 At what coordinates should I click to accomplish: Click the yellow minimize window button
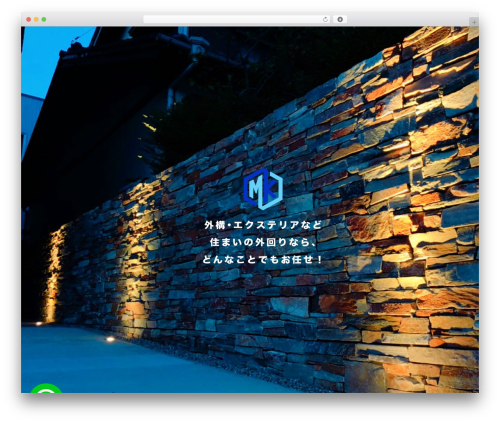(36, 19)
